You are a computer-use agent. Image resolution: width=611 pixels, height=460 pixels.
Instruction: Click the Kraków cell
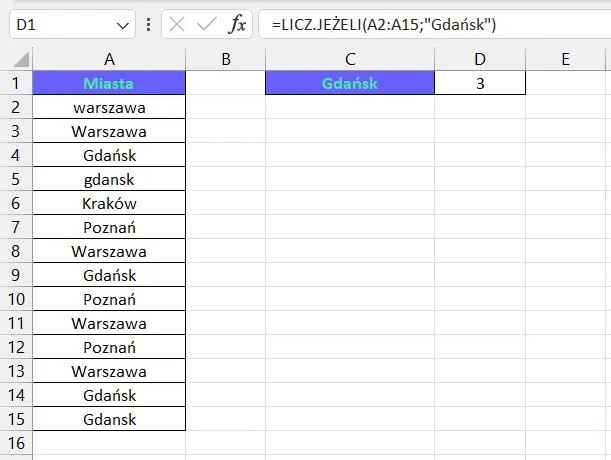pyautogui.click(x=109, y=204)
